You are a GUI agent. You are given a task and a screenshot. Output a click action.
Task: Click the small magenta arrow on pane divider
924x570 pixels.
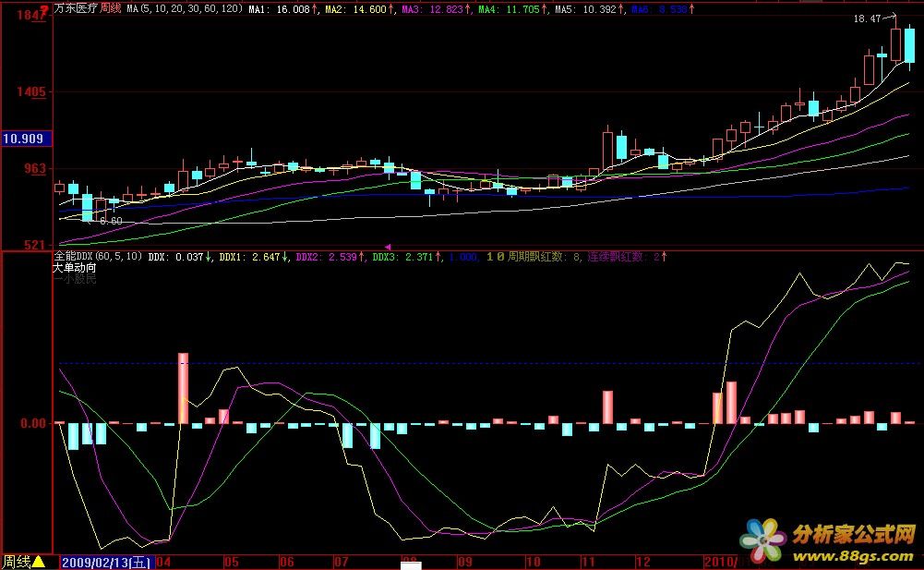[x=387, y=247]
